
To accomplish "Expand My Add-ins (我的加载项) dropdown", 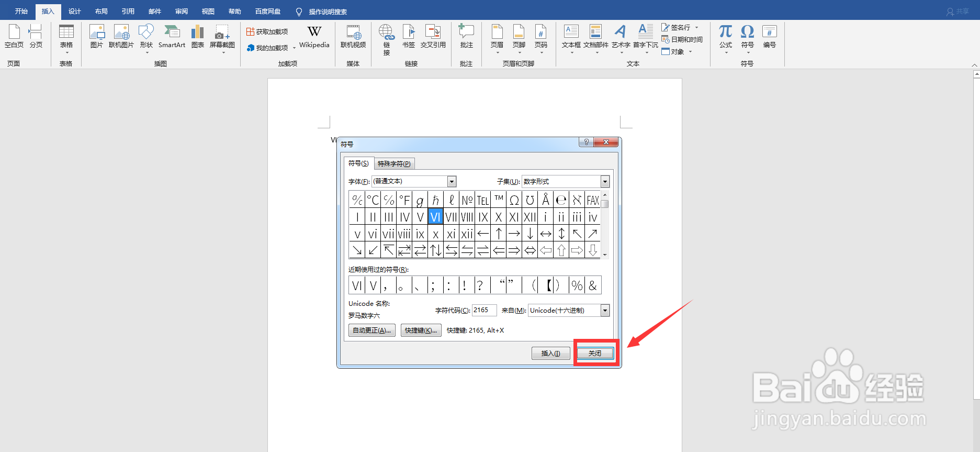I will [x=295, y=48].
